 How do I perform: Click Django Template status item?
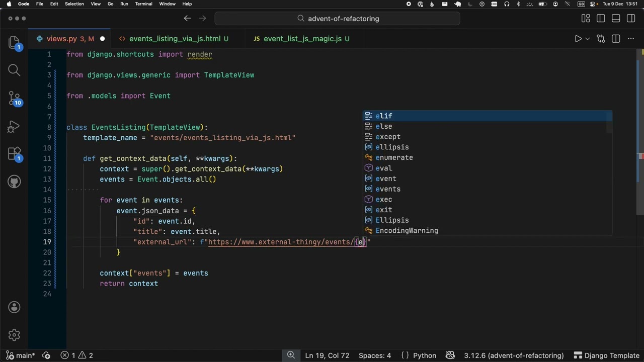click(608, 355)
